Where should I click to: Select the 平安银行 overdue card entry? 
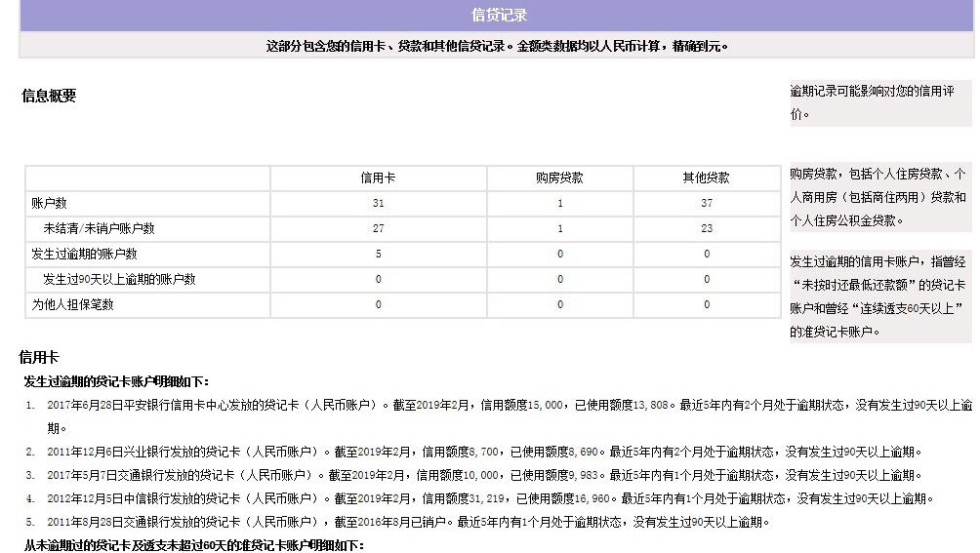pos(510,416)
